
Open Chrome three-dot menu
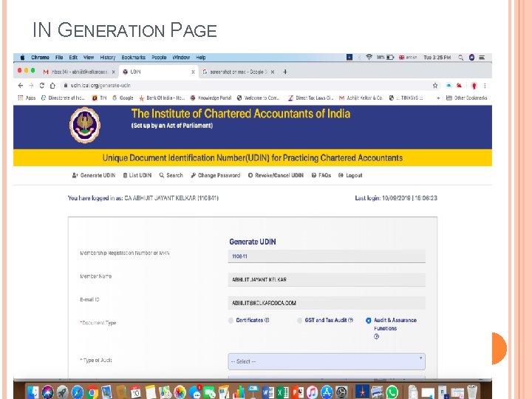pos(485,86)
